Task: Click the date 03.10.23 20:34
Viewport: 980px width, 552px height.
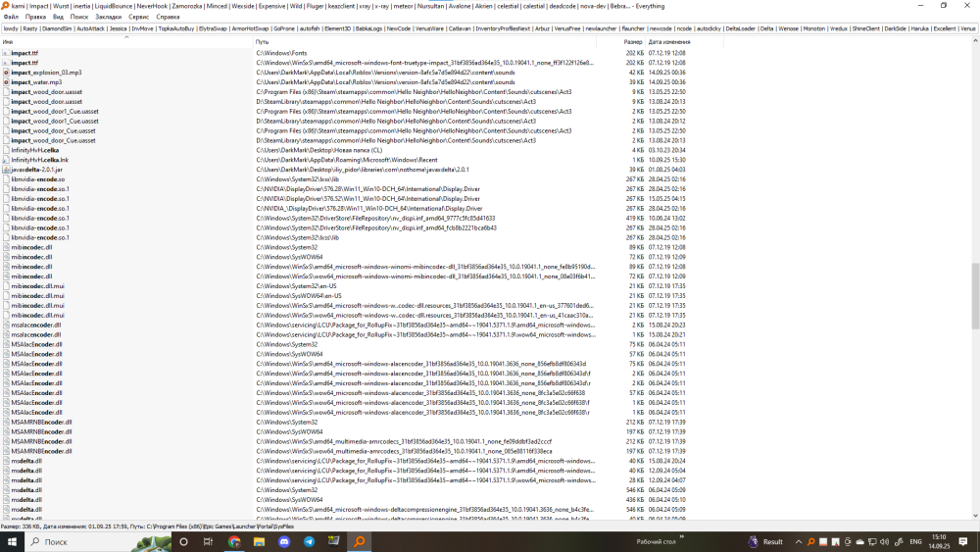Action: 666,150
